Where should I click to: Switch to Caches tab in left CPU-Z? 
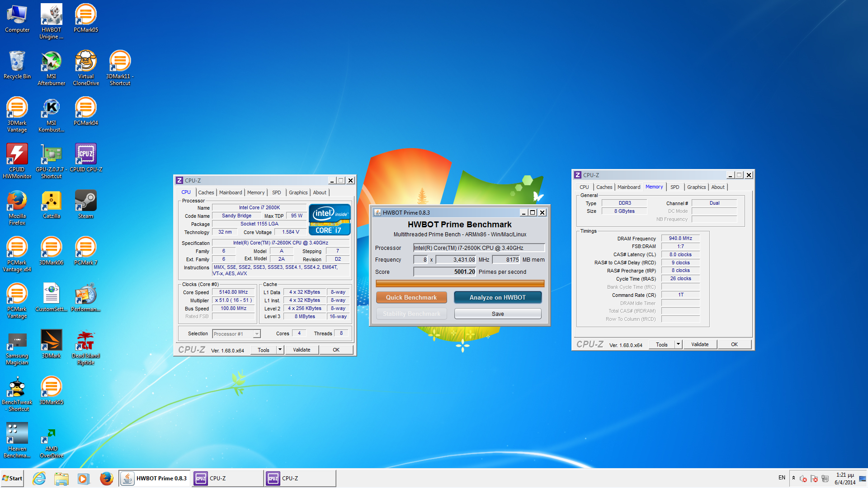[206, 192]
